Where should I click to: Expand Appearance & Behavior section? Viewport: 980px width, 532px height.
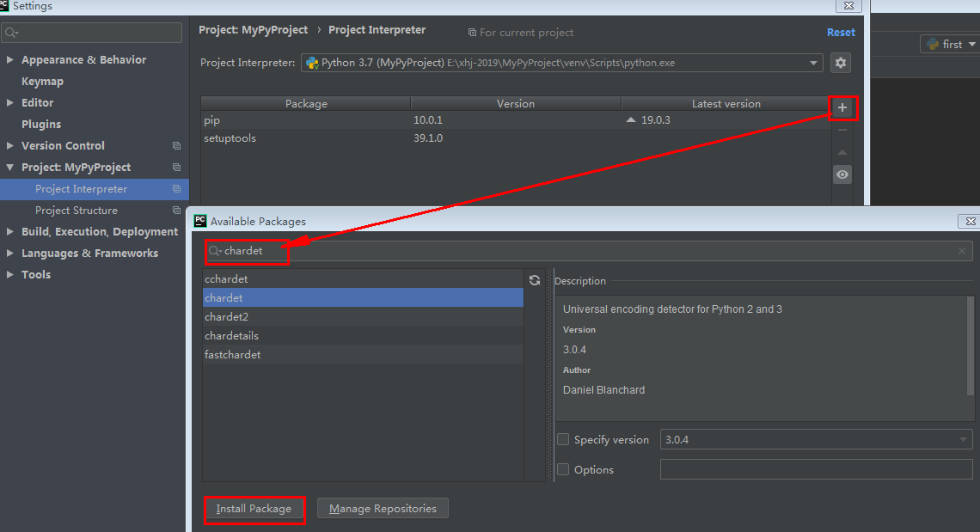pyautogui.click(x=10, y=59)
